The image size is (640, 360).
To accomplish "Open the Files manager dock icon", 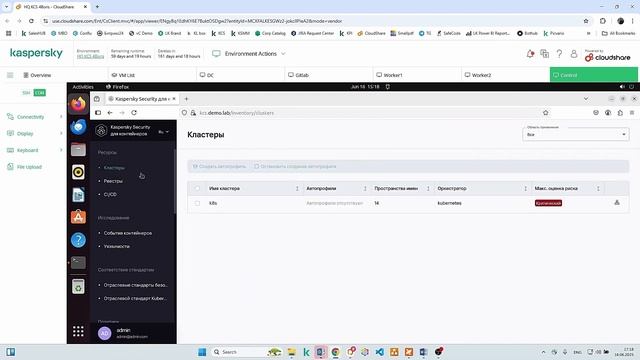I will coord(78,150).
